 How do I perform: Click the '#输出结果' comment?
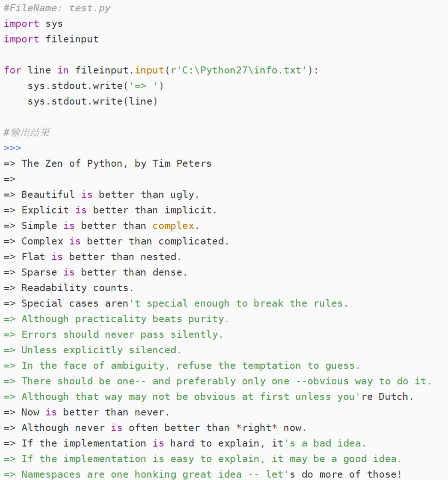pos(26,132)
